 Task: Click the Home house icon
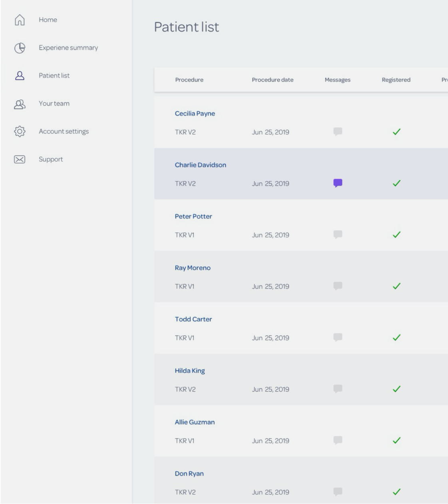tap(20, 20)
